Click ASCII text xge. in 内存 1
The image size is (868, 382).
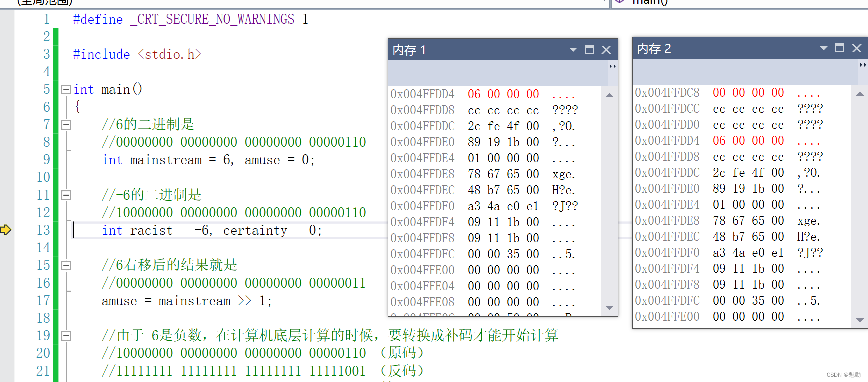(564, 174)
